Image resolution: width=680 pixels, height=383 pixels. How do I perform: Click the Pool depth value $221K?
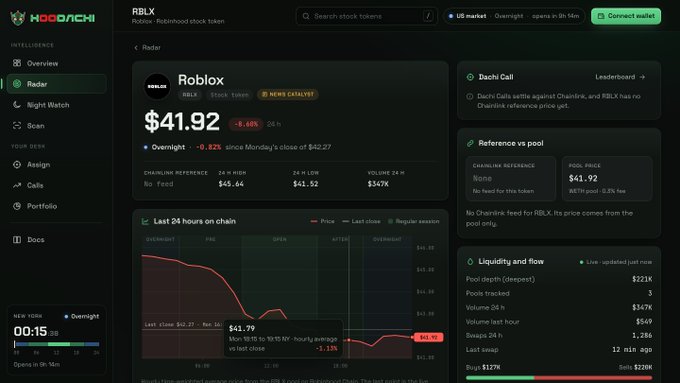pyautogui.click(x=642, y=279)
